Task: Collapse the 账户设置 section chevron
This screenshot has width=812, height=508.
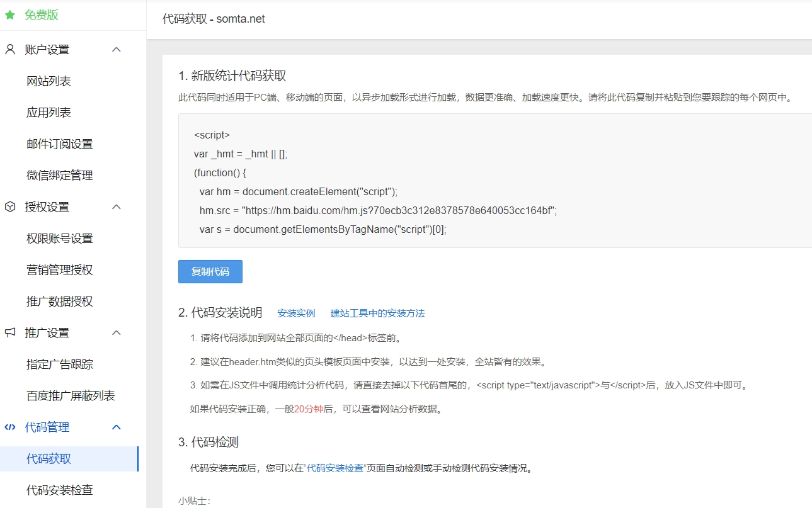Action: tap(117, 50)
